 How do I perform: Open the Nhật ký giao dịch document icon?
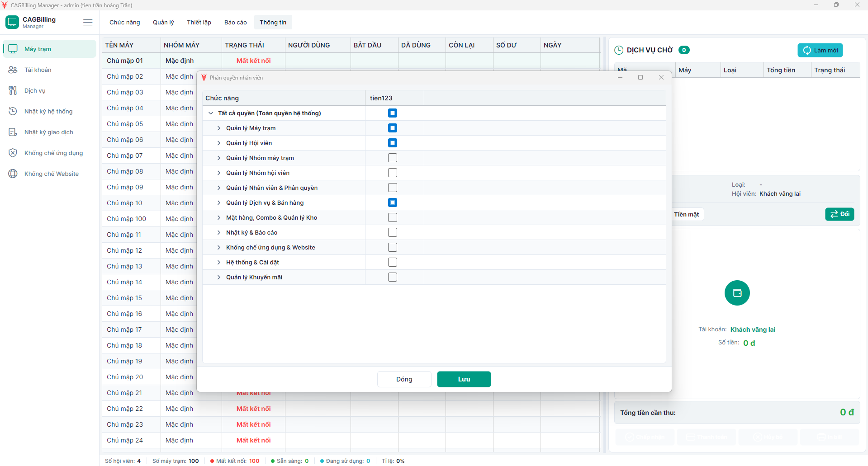(x=13, y=132)
